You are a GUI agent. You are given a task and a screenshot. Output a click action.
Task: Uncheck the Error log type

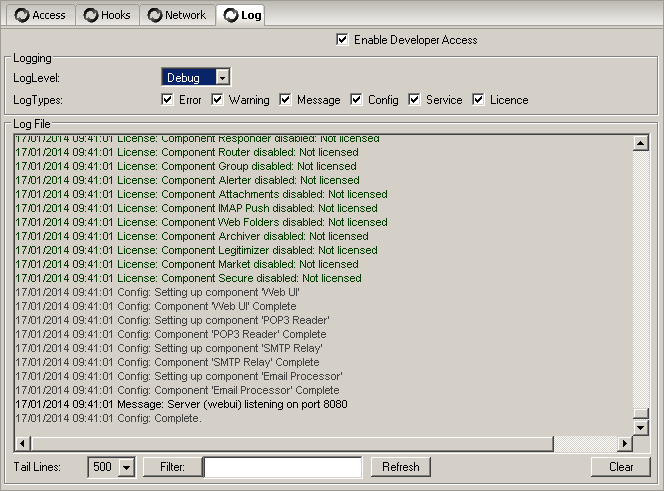168,100
